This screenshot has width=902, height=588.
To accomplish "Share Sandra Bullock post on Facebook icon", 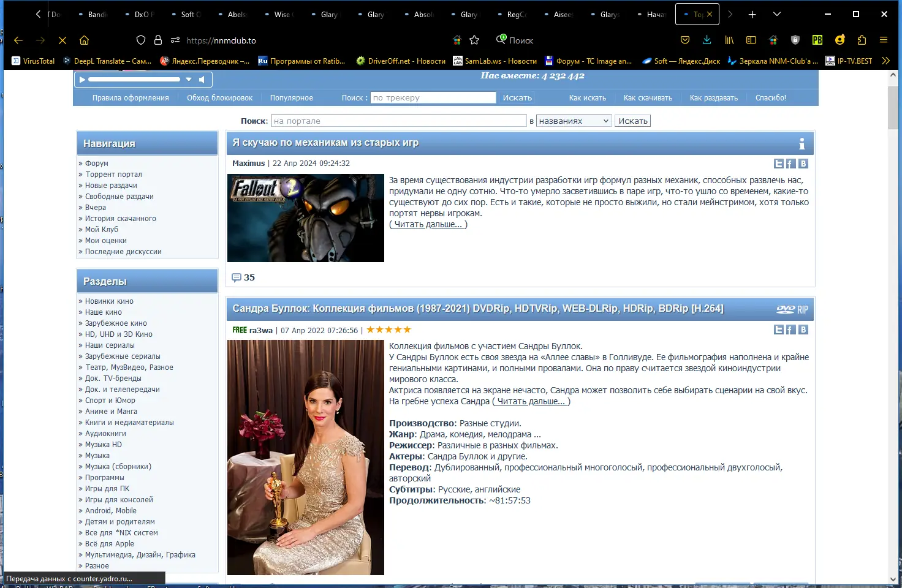I will (x=790, y=330).
